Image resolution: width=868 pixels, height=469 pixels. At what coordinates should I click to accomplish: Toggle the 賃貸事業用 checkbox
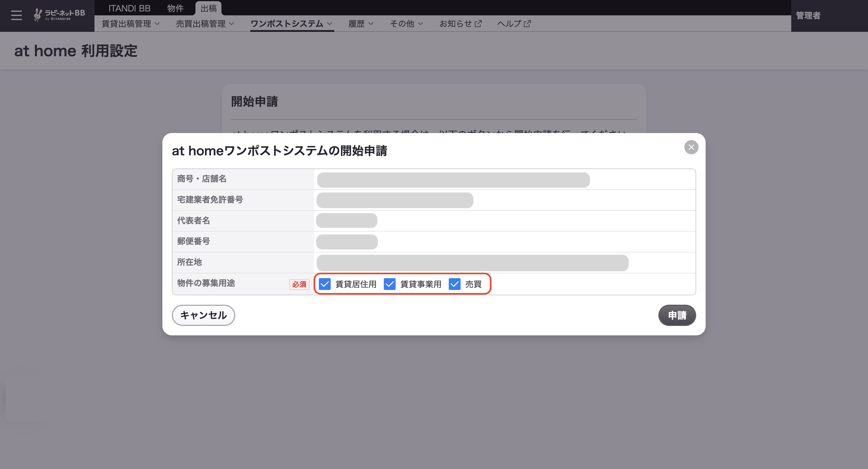point(389,284)
